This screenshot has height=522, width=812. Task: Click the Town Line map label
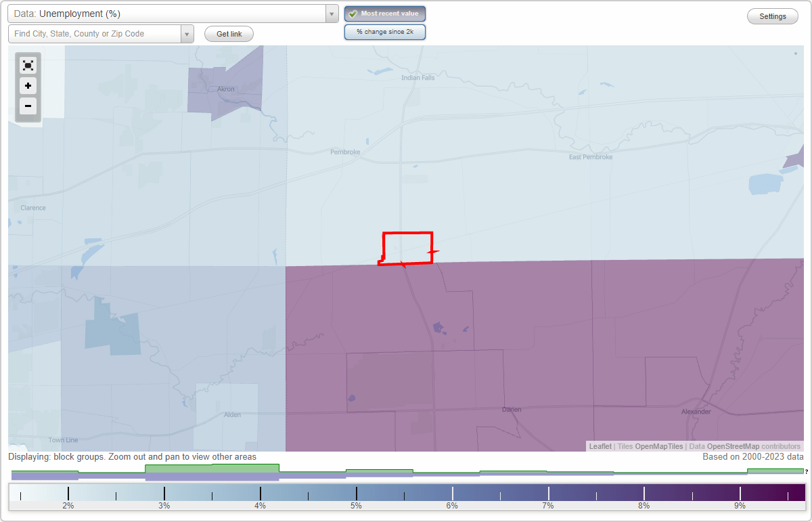63,440
